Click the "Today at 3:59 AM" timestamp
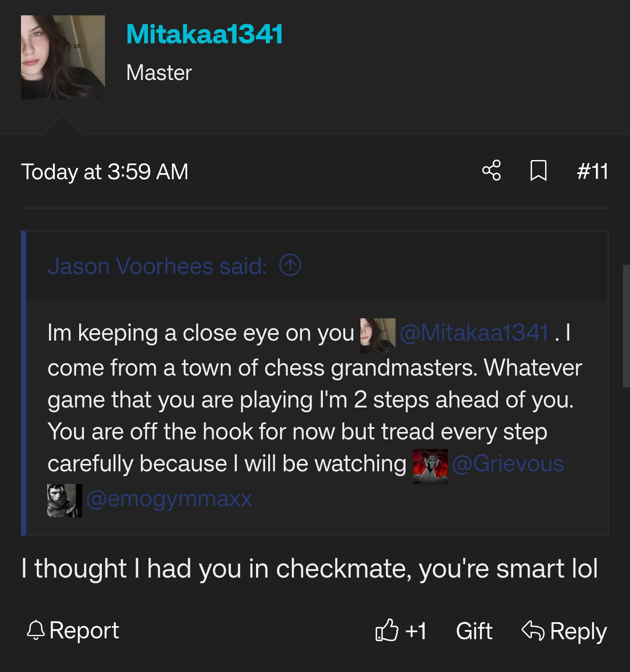Viewport: 630px width, 672px height. pos(105,171)
